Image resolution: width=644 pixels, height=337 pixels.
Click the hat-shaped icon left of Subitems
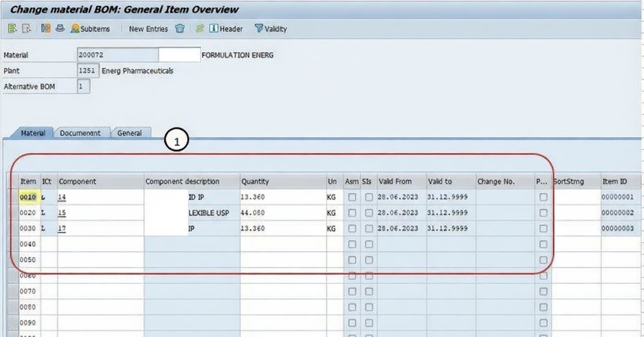[60, 29]
